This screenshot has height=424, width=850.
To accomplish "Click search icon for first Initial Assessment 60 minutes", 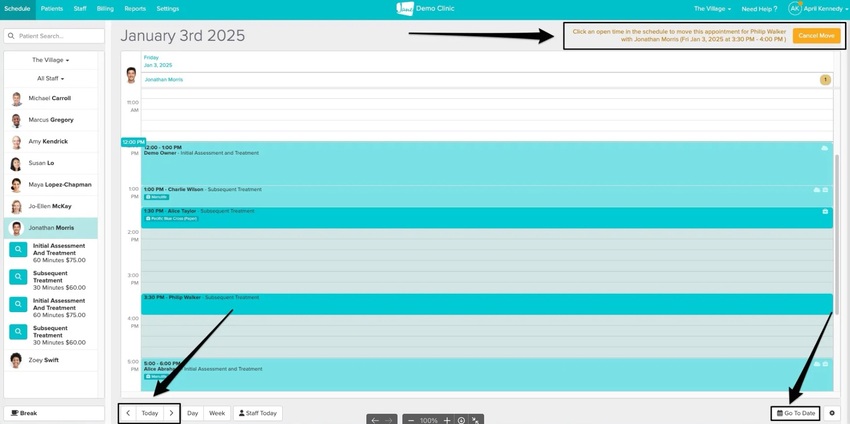I will click(x=18, y=249).
